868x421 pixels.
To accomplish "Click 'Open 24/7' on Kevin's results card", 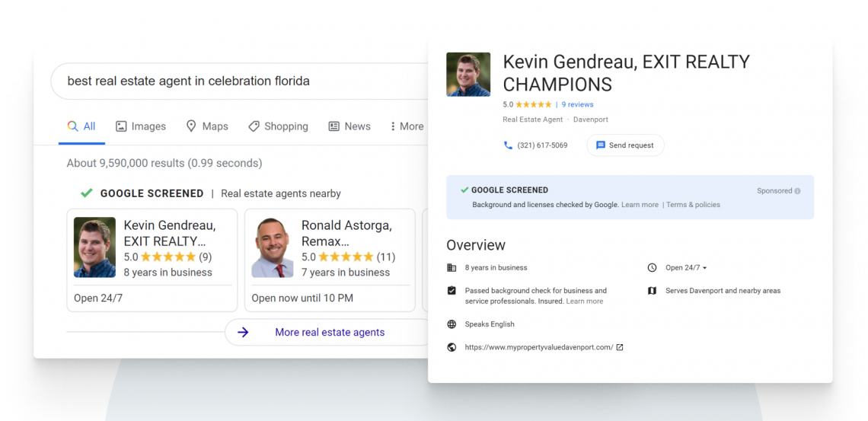I will pos(98,298).
